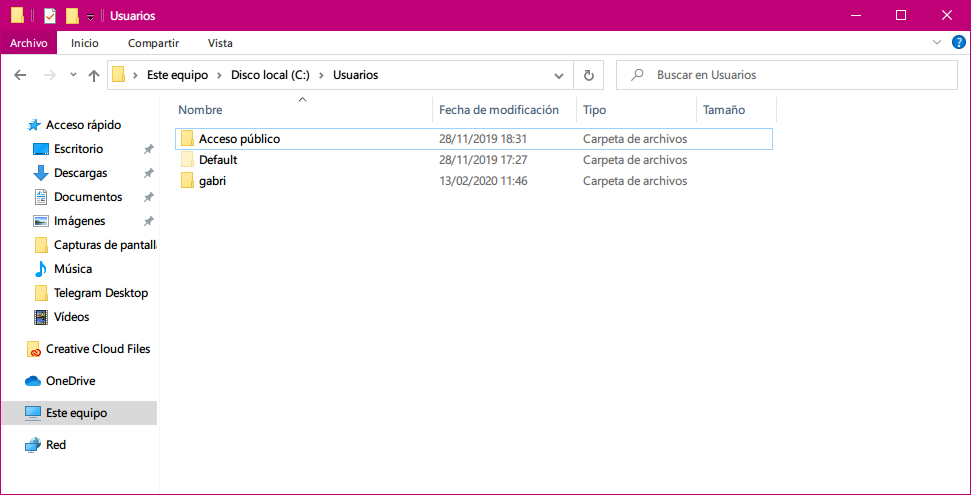
Task: Open Documentos in navigation pane
Action: tap(88, 197)
